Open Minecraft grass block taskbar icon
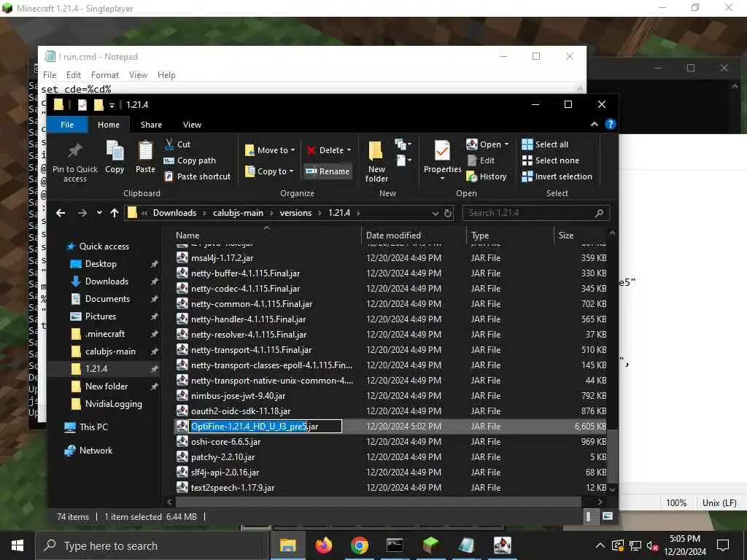 tap(431, 545)
